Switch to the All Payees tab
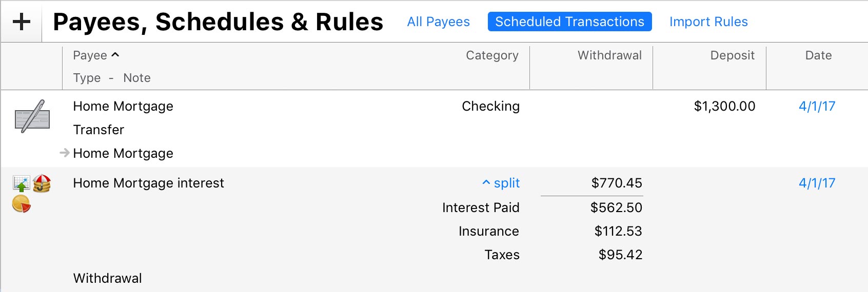868x292 pixels. click(438, 22)
